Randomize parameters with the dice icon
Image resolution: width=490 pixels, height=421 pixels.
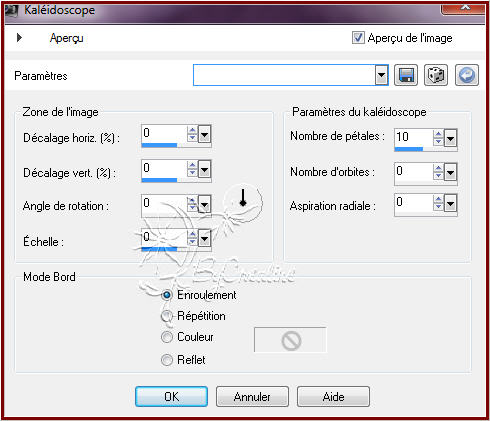[x=436, y=75]
